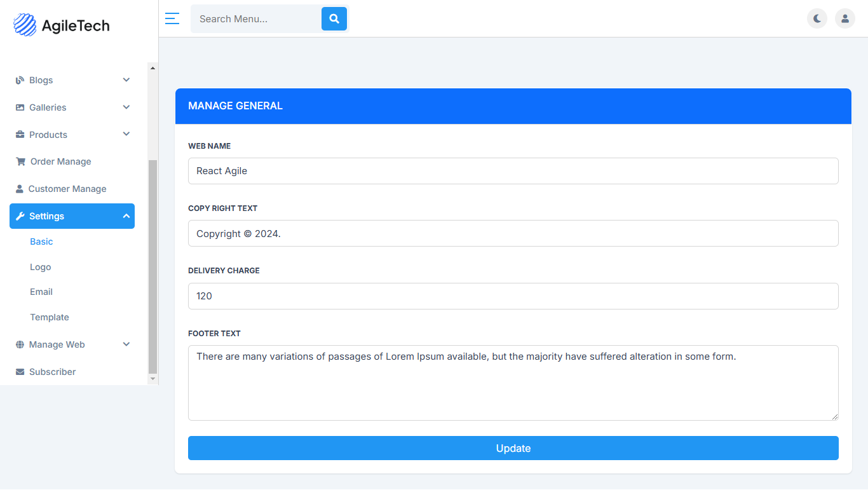Click the AgileTech logo icon
The image size is (868, 490).
[x=25, y=25]
